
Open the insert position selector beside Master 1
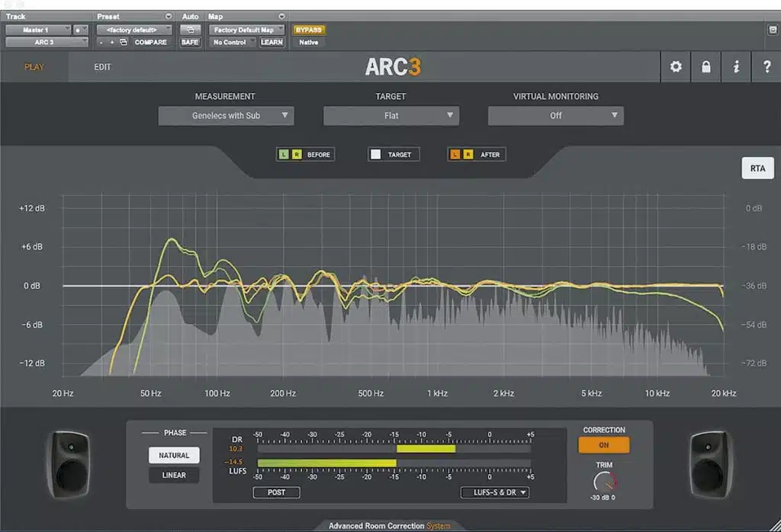pos(81,30)
